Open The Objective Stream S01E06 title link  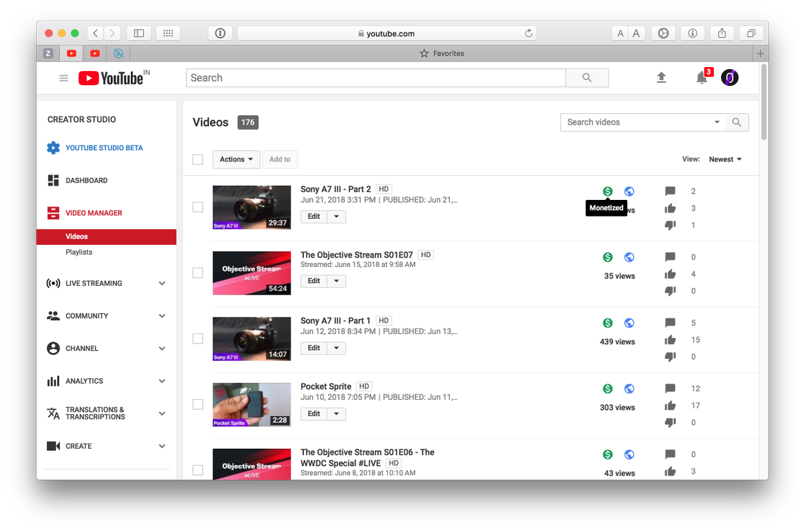pyautogui.click(x=367, y=458)
